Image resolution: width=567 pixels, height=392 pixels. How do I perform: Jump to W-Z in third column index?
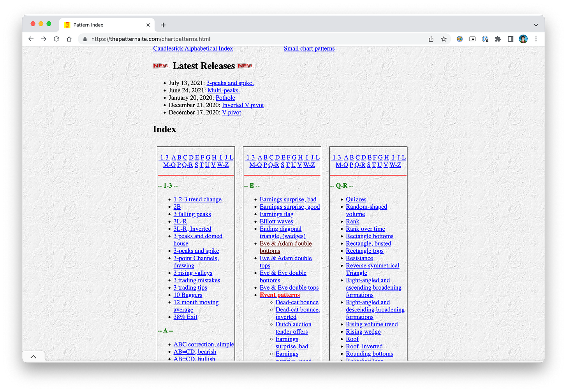[395, 165]
